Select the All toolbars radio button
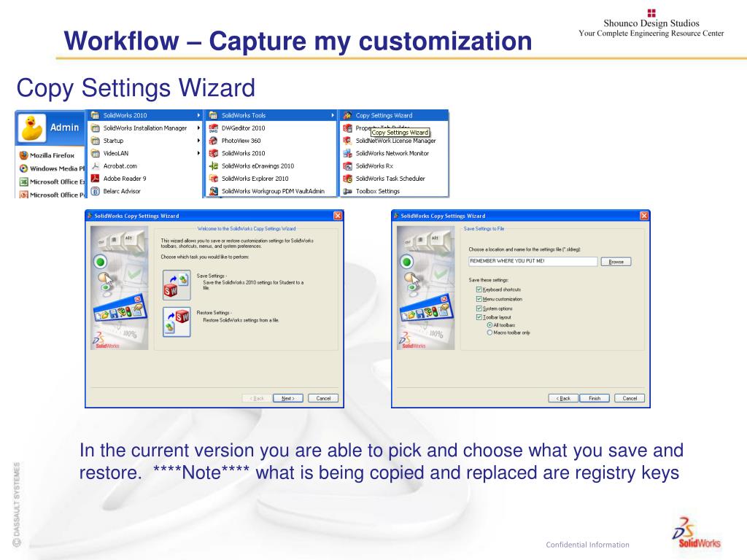Image resolution: width=747 pixels, height=560 pixels. pyautogui.click(x=489, y=325)
